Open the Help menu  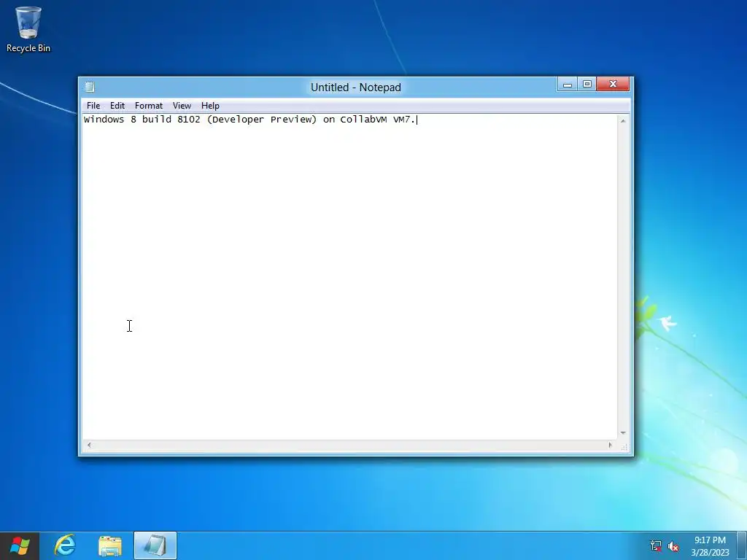[210, 106]
